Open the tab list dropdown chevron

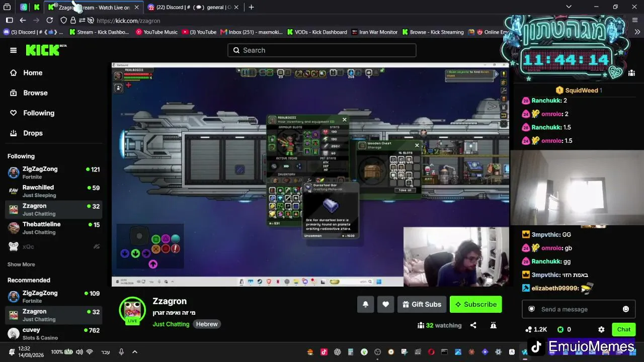569,7
